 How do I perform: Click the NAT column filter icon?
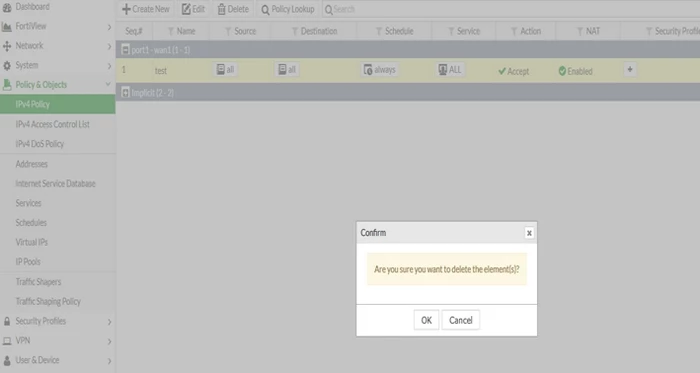tap(580, 31)
